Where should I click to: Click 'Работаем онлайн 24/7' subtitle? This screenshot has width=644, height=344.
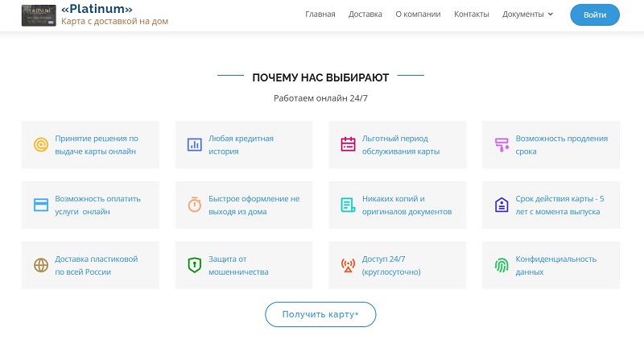click(320, 98)
